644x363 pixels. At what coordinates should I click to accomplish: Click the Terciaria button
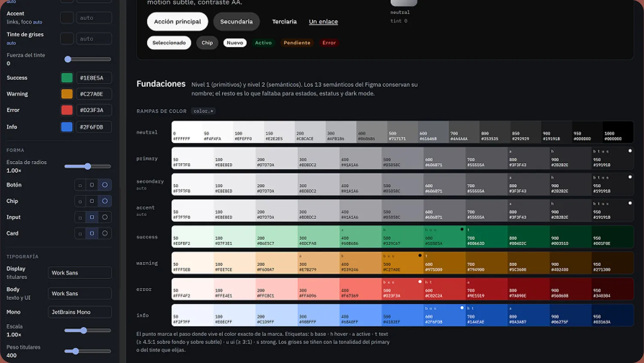(x=284, y=21)
